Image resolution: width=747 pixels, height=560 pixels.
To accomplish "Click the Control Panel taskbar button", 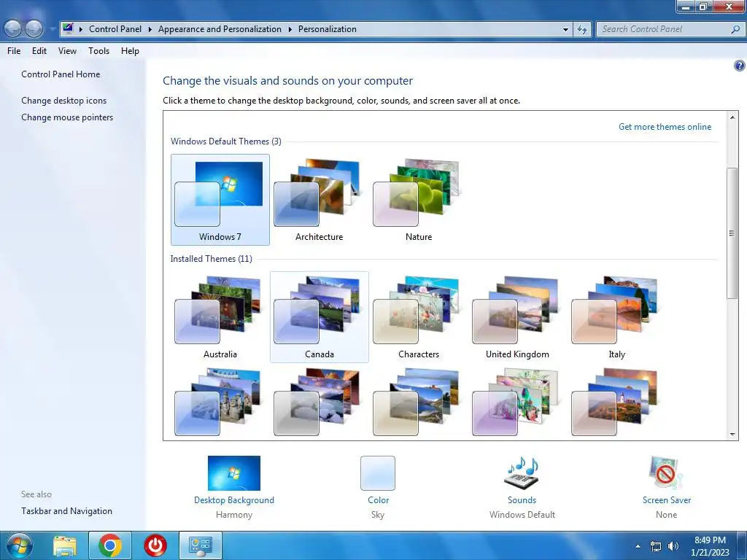I will click(200, 545).
